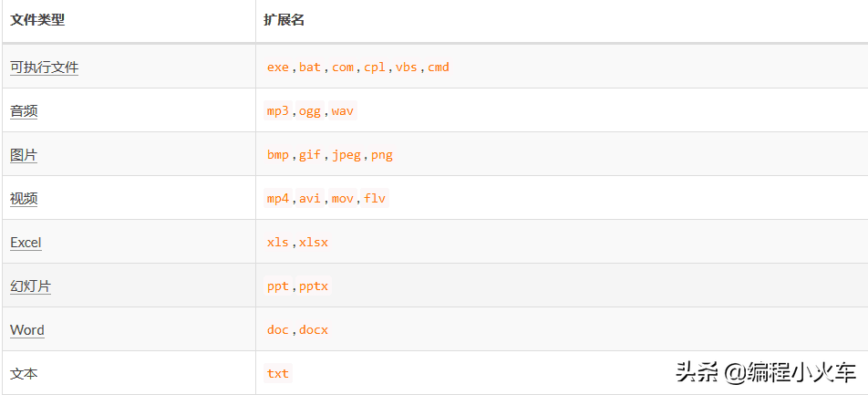Select the pptx extension tag
Viewport: 868px width, 395px height.
[314, 286]
